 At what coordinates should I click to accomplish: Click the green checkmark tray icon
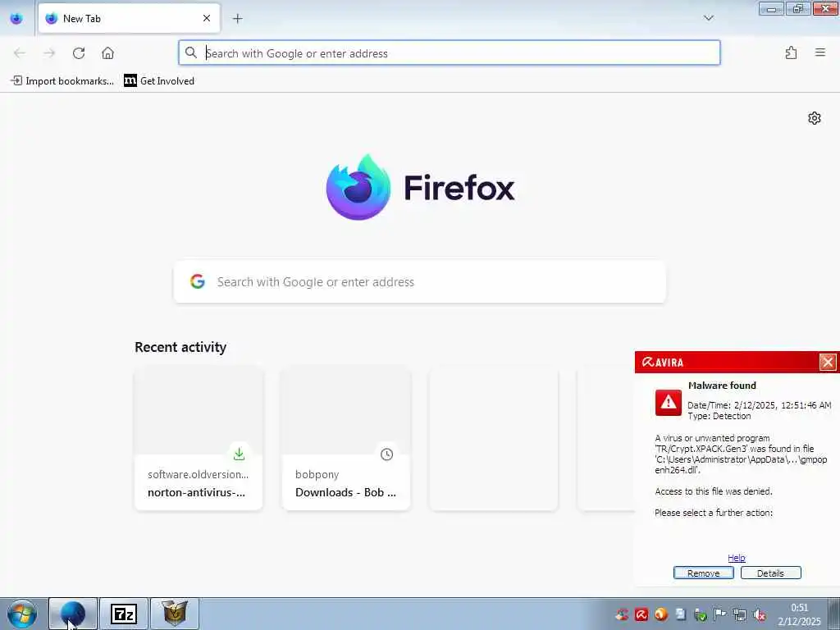pyautogui.click(x=701, y=614)
